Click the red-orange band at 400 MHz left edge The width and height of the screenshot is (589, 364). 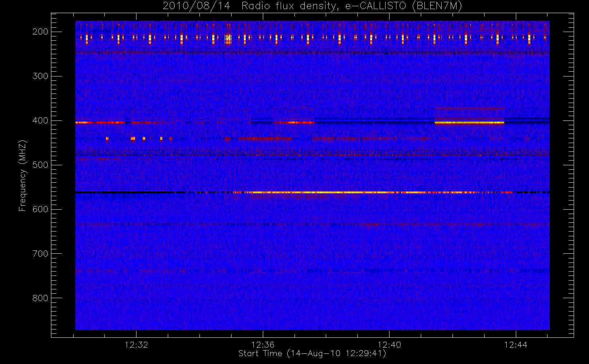click(x=100, y=123)
